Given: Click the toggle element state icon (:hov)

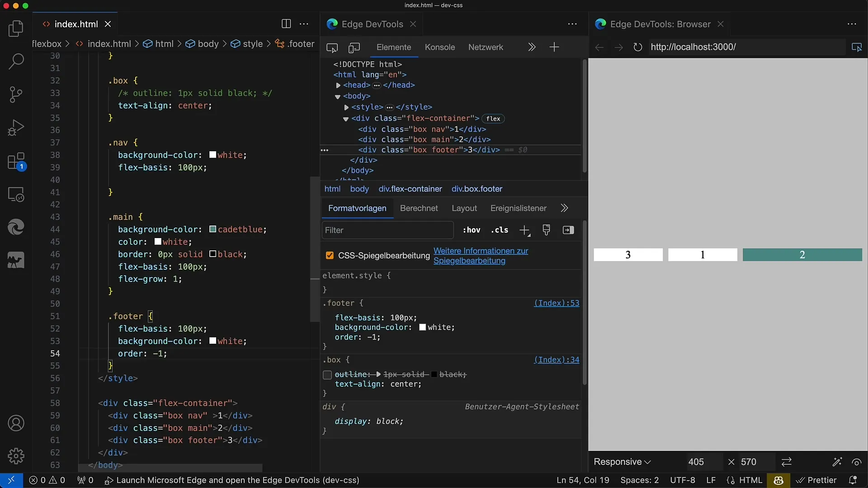Looking at the screenshot, I should tap(472, 230).
